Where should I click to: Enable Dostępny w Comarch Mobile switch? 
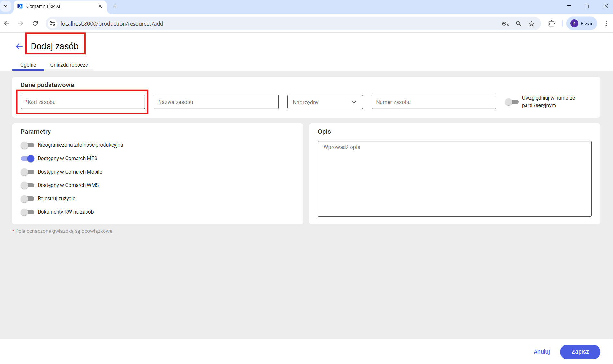(x=27, y=172)
